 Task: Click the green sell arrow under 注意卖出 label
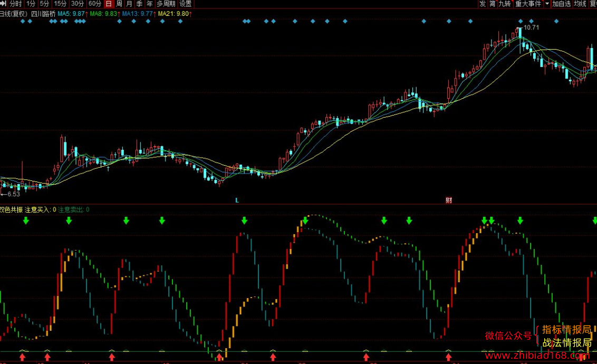click(69, 221)
